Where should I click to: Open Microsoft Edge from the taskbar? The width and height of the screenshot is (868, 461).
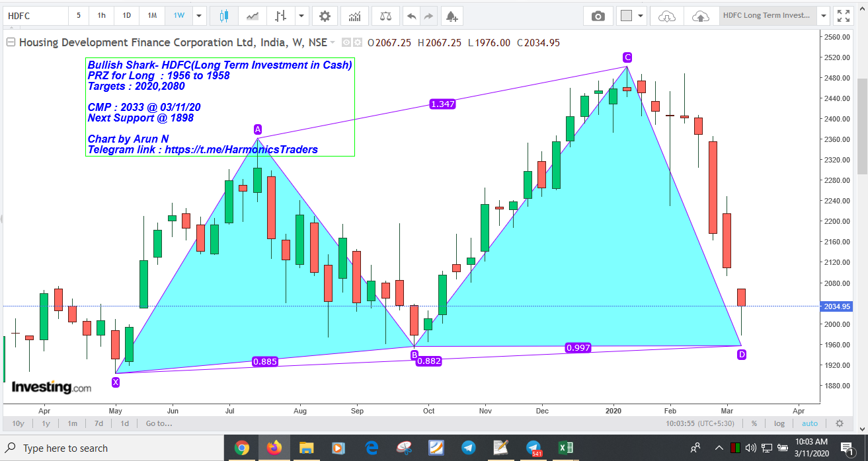click(x=372, y=448)
